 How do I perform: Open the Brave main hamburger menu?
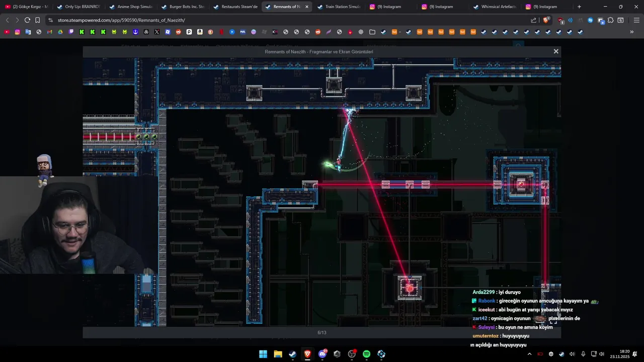[636, 20]
